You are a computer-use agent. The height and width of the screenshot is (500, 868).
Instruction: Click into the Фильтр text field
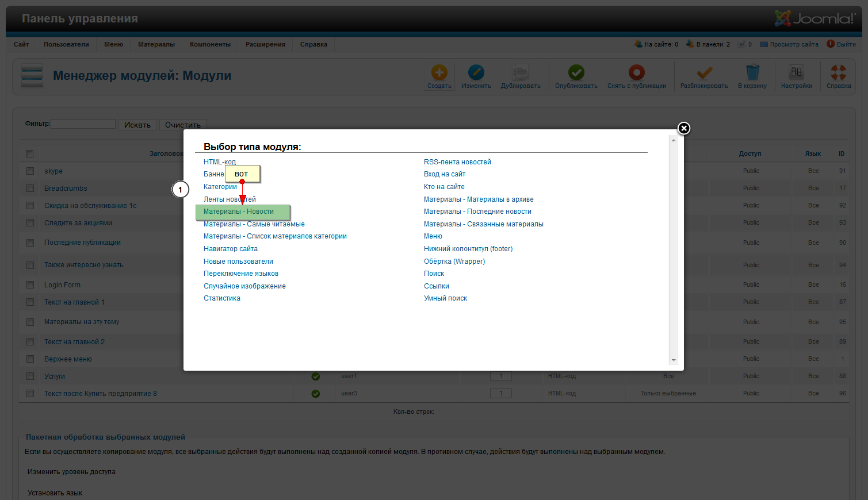(x=83, y=124)
